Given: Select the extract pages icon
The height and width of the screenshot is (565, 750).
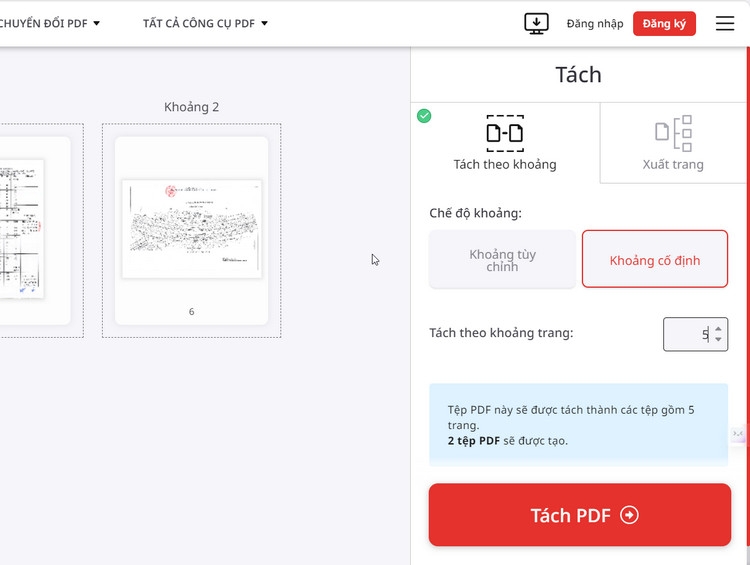Looking at the screenshot, I should point(673,133).
